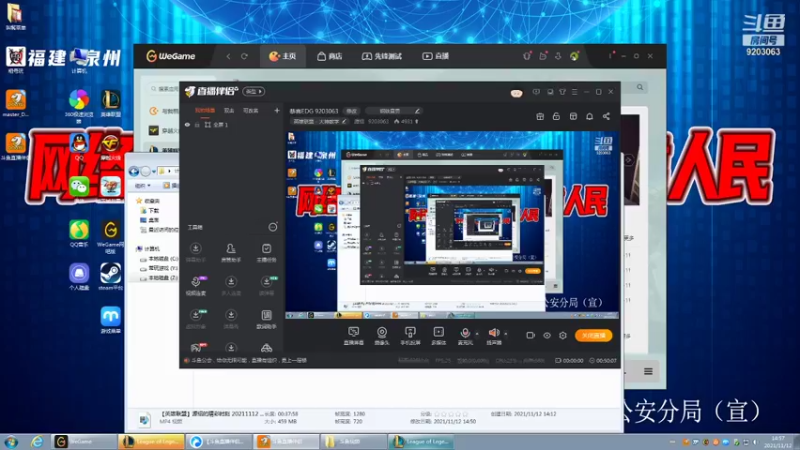Switch to WeGame Store tab
Image resolution: width=800 pixels, height=450 pixels.
pos(329,56)
